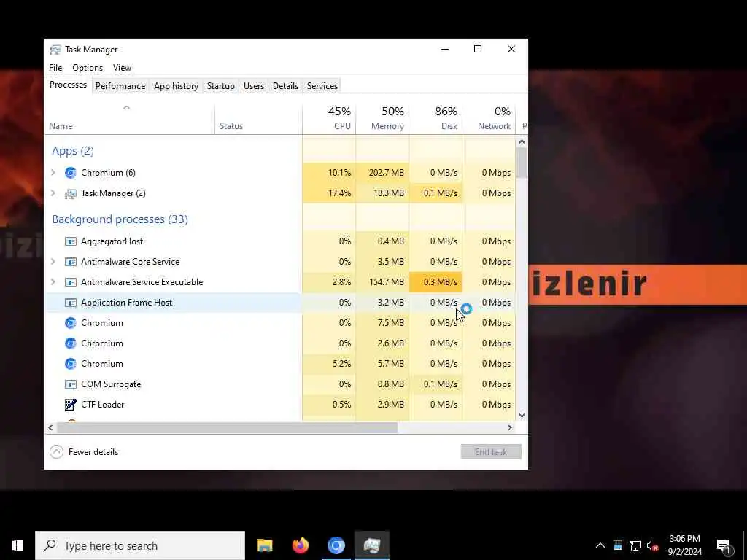Viewport: 747px width, 560px height.
Task: Click the process list vertical scroll thumb
Action: click(x=522, y=163)
